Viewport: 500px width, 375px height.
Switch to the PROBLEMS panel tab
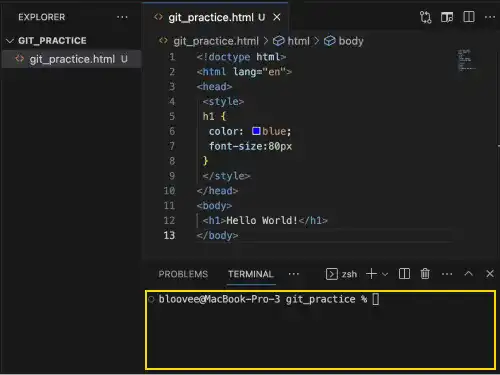click(x=183, y=274)
